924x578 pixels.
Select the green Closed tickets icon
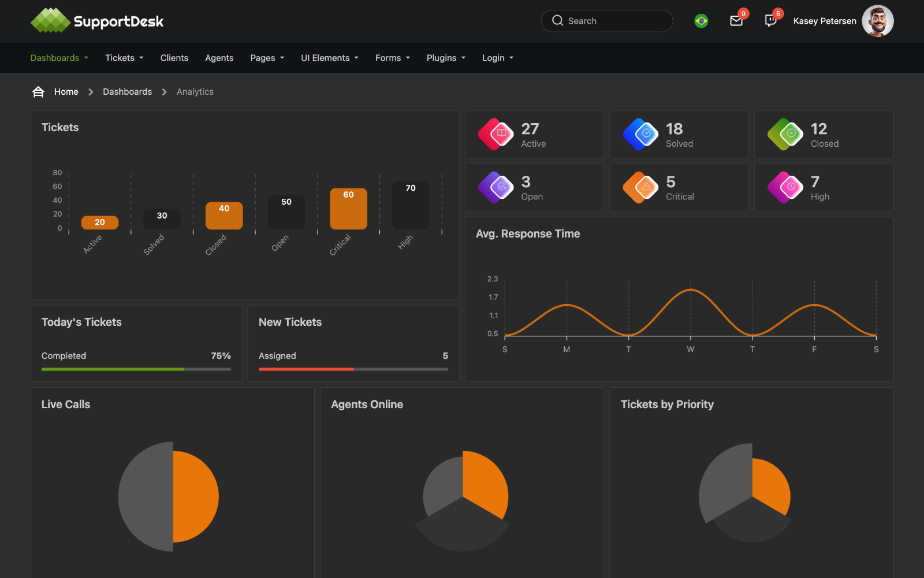(785, 134)
